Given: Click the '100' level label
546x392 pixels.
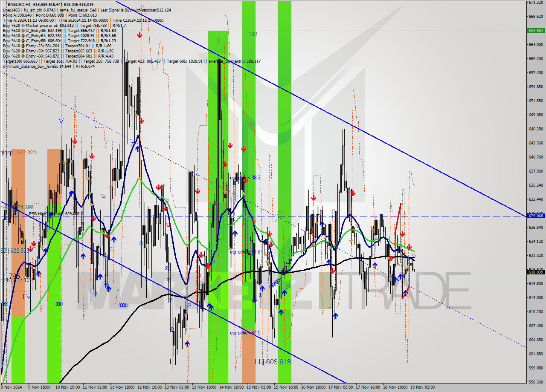Looking at the screenshot, I should 253,34.
